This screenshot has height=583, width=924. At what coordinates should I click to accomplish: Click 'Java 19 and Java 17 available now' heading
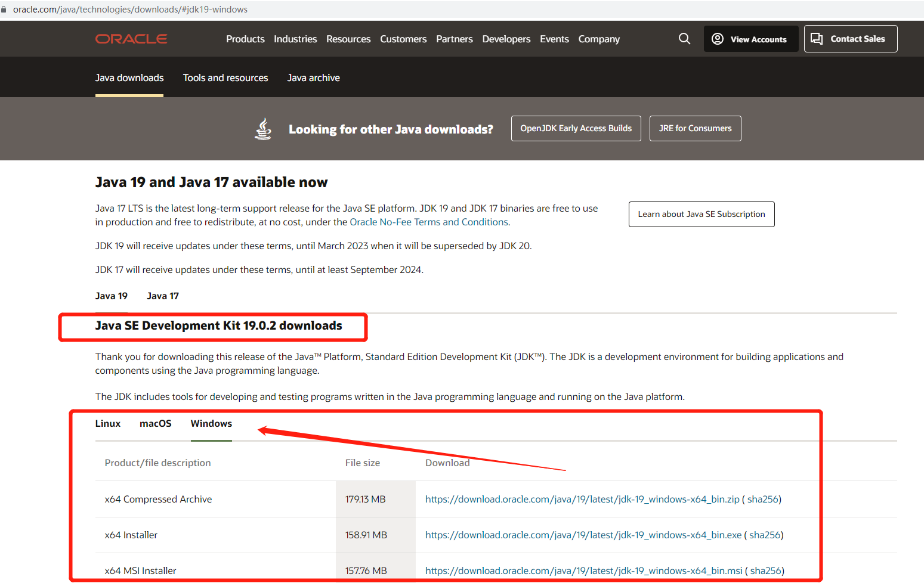pyautogui.click(x=211, y=182)
